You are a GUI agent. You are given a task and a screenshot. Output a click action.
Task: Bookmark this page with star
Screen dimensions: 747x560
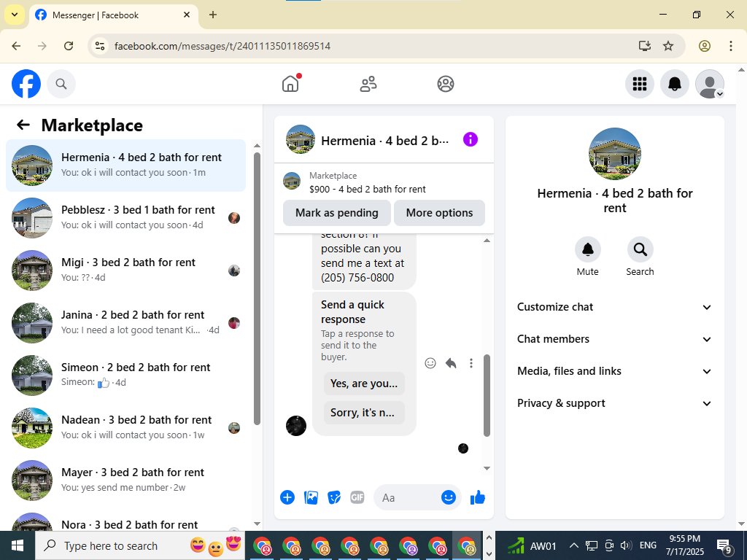[668, 46]
